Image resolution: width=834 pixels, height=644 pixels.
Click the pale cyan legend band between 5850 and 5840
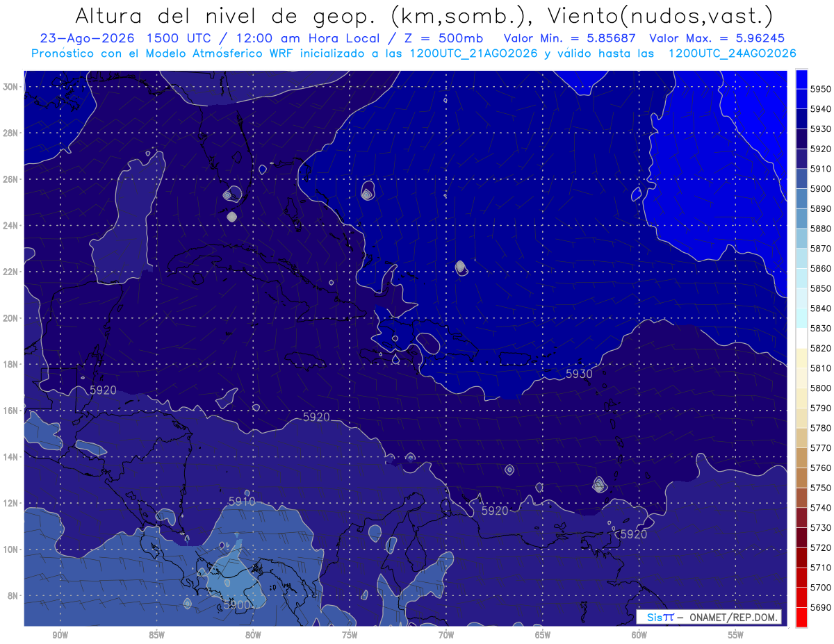click(801, 298)
